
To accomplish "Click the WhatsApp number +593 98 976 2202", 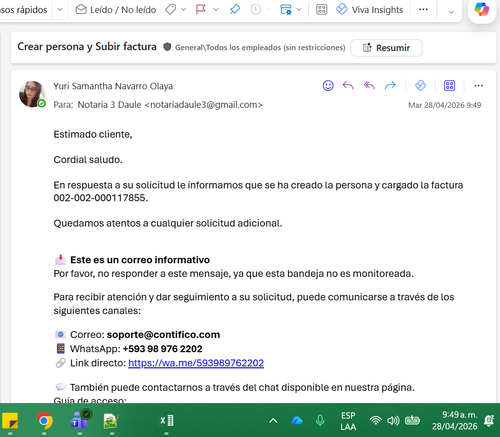I will pos(162,349).
